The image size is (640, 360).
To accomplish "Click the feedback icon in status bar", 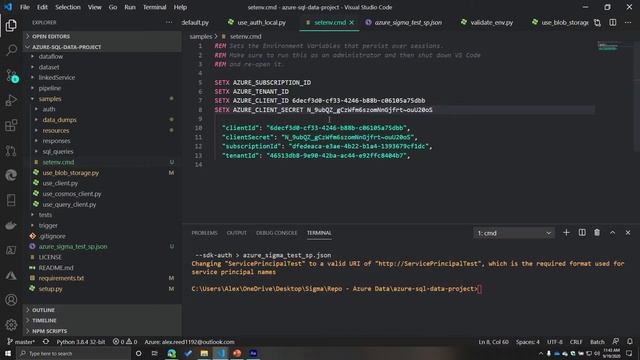I will pos(616,342).
